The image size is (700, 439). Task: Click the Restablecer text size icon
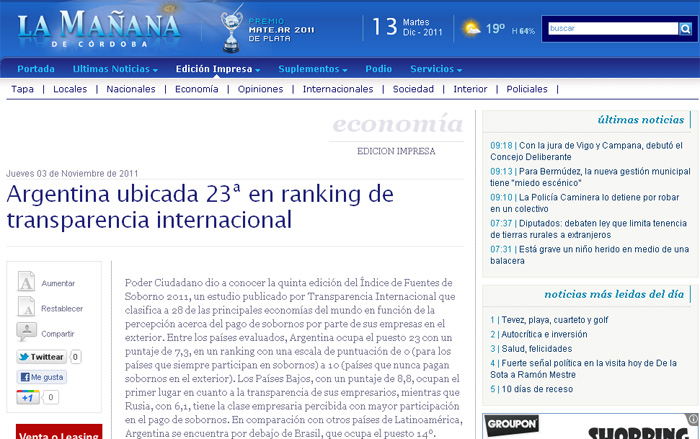click(27, 308)
